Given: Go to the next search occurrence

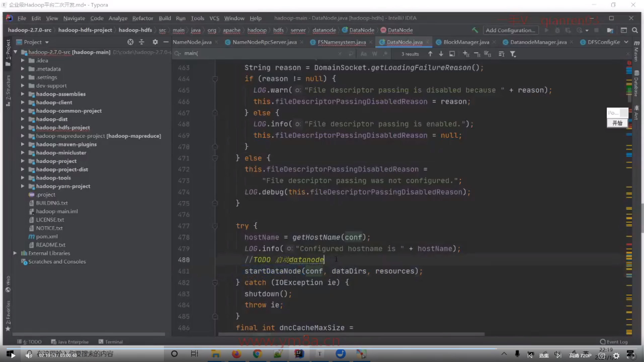Looking at the screenshot, I should click(441, 54).
